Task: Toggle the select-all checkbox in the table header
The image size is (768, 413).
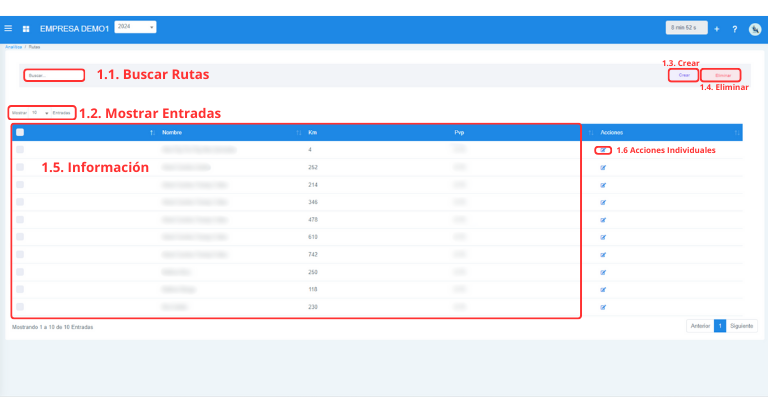Action: point(20,132)
